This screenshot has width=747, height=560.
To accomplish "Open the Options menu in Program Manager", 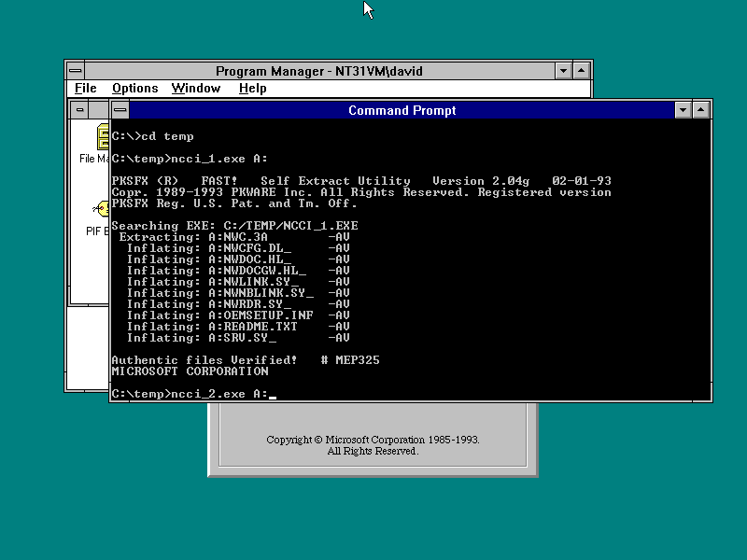I will click(x=134, y=89).
